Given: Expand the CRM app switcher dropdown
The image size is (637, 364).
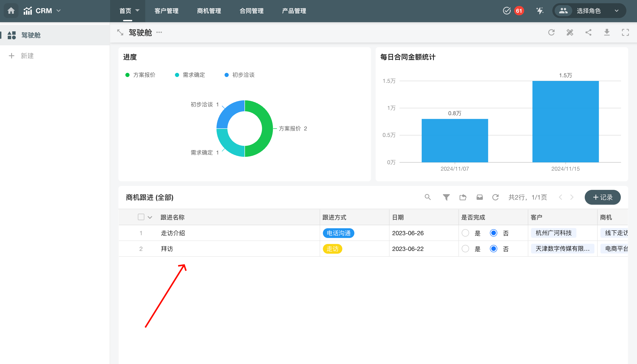Looking at the screenshot, I should pos(59,11).
